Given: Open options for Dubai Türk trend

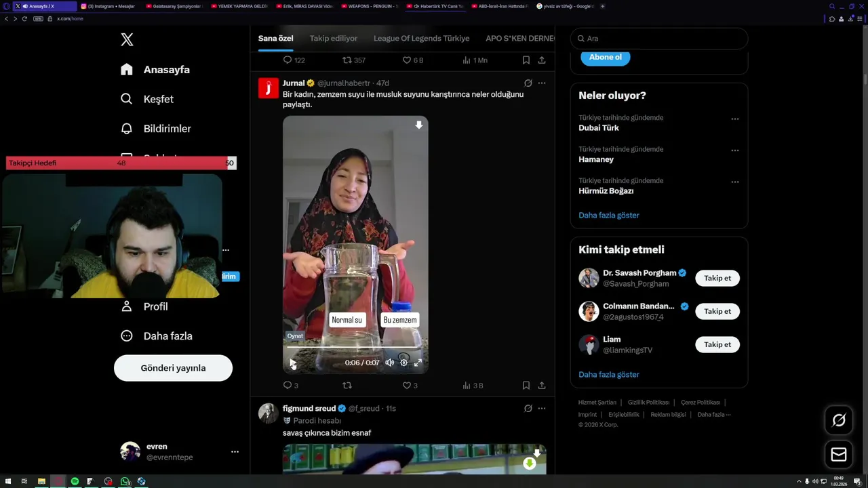Looking at the screenshot, I should point(734,119).
